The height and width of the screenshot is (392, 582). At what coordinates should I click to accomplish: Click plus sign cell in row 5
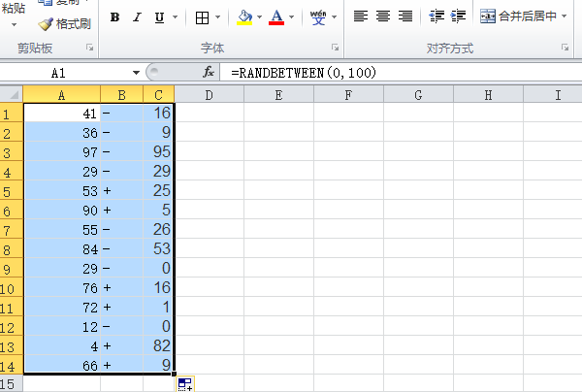point(122,190)
